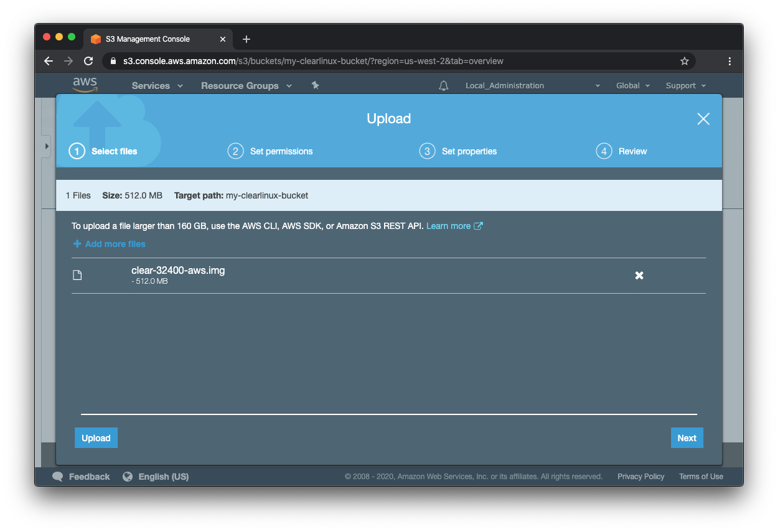Click the Target path my-clearlinux-bucket text
The height and width of the screenshot is (532, 778).
[x=241, y=195]
